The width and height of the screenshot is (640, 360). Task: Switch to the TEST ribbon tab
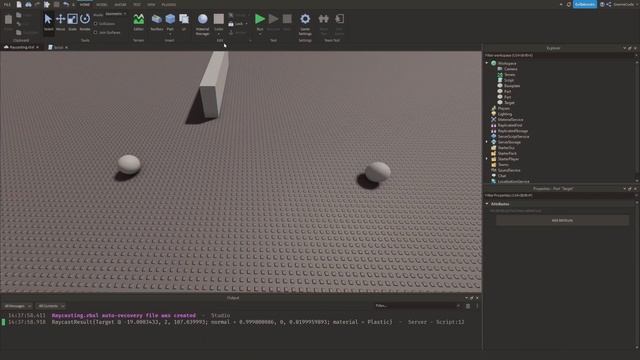[x=137, y=4]
